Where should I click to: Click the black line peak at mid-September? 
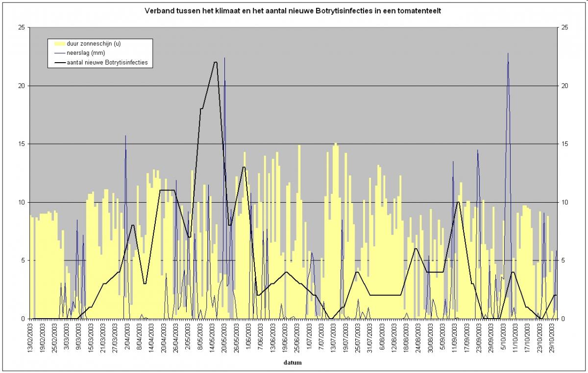[458, 202]
